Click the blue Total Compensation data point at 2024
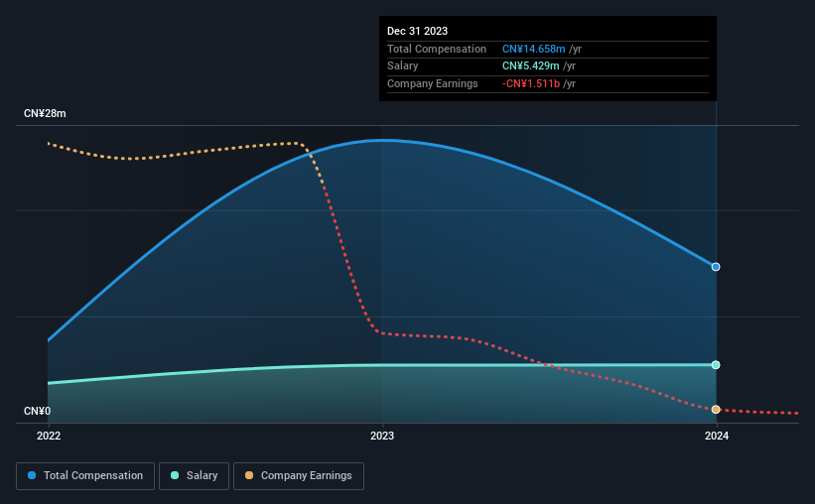 (716, 267)
